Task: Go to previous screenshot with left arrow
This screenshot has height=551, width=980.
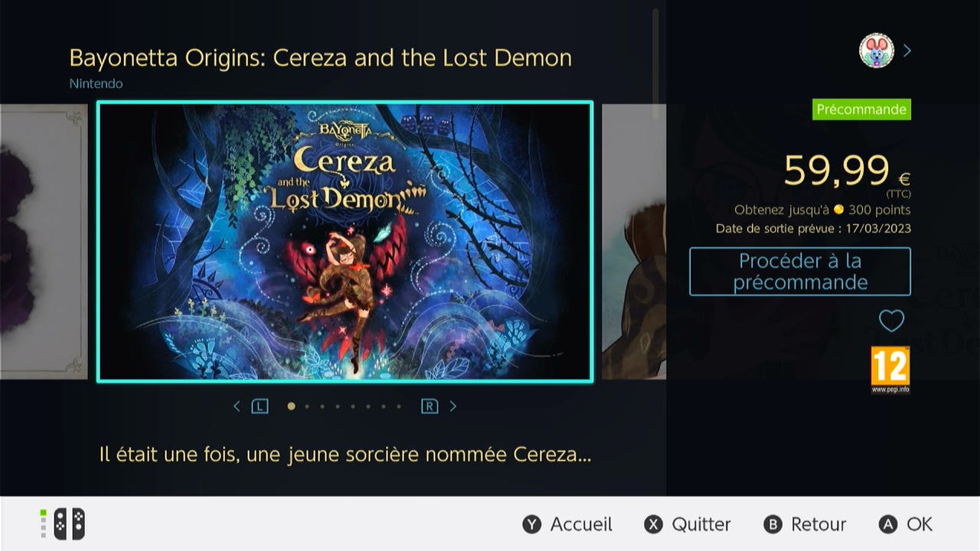Action: point(237,406)
